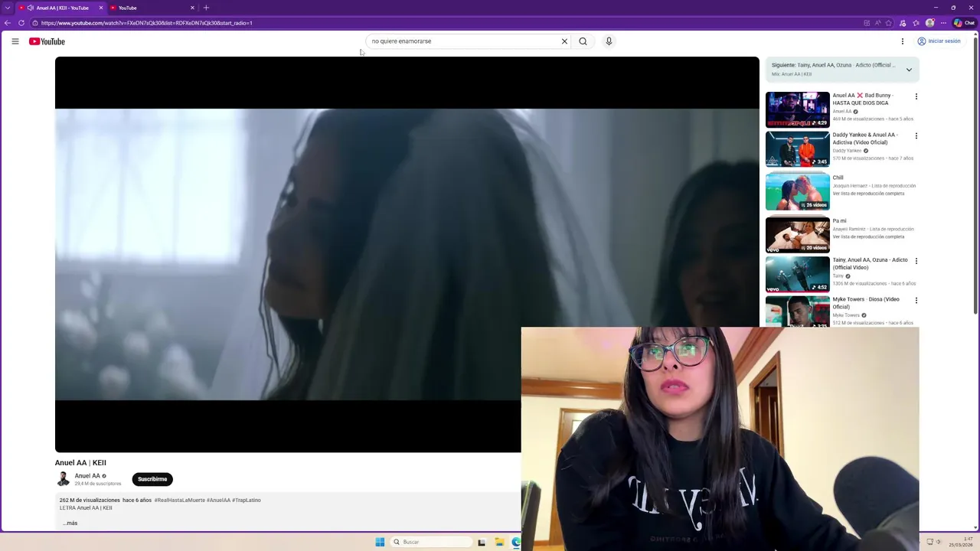Open Read aloud icon in address bar
980x551 pixels.
(x=877, y=23)
